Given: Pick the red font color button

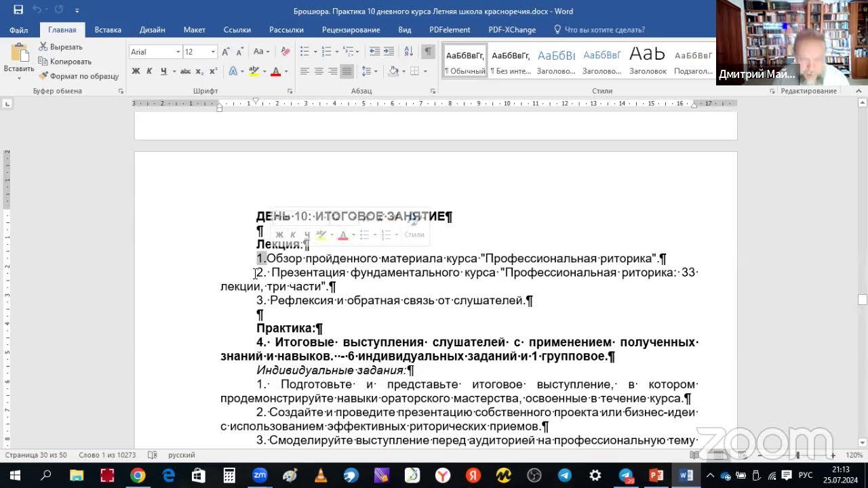Looking at the screenshot, I should (275, 71).
